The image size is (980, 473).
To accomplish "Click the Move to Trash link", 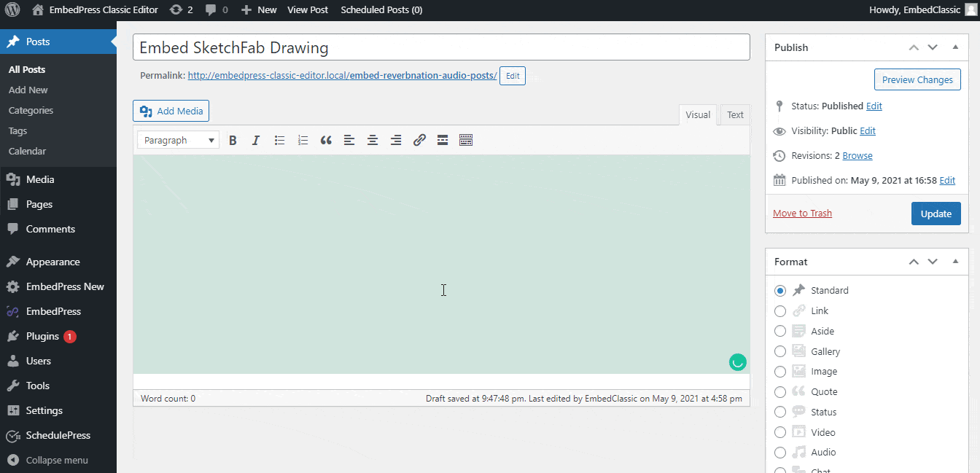I will click(x=802, y=214).
